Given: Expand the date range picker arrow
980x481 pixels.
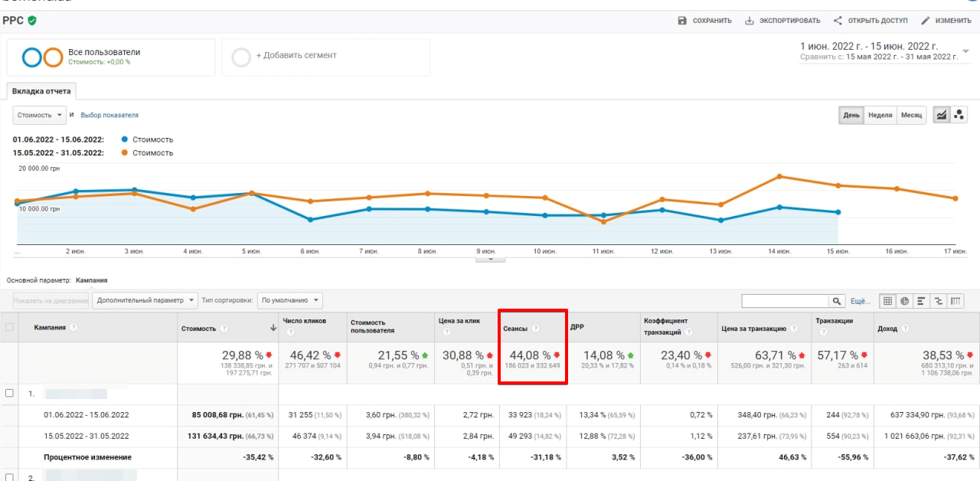Looking at the screenshot, I should pos(965,51).
